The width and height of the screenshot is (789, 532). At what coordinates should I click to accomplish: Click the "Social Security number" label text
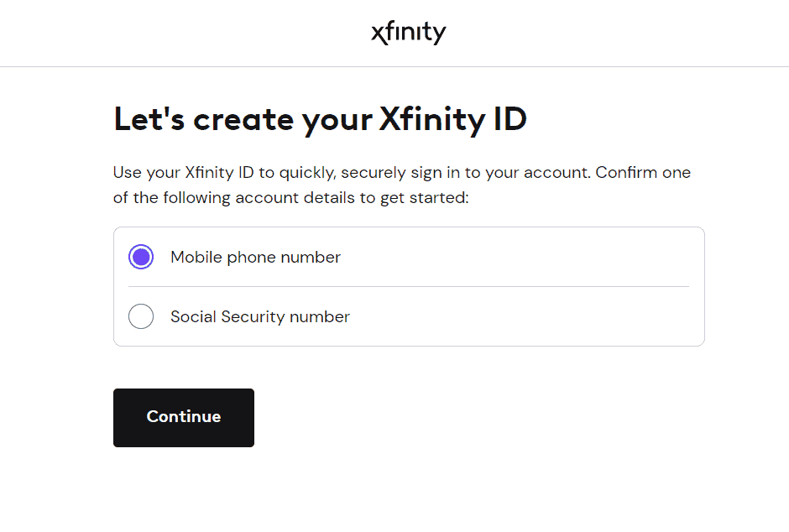[x=260, y=317]
